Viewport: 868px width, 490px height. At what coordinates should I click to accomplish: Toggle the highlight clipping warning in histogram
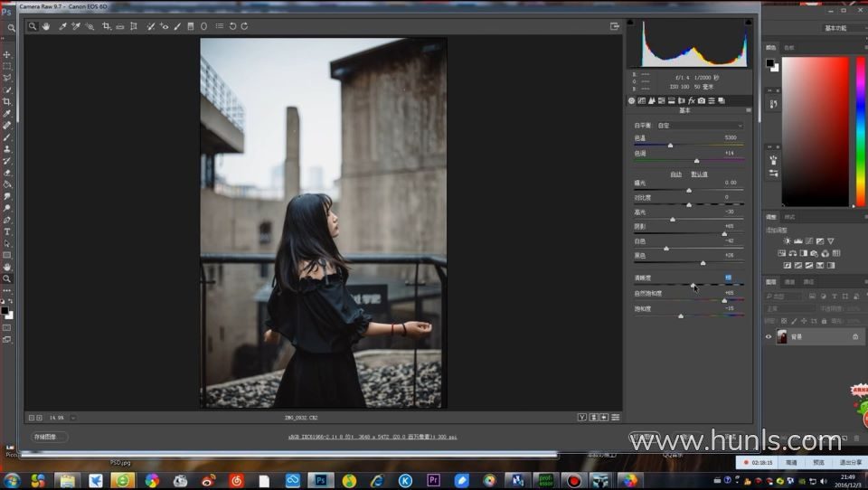point(749,23)
